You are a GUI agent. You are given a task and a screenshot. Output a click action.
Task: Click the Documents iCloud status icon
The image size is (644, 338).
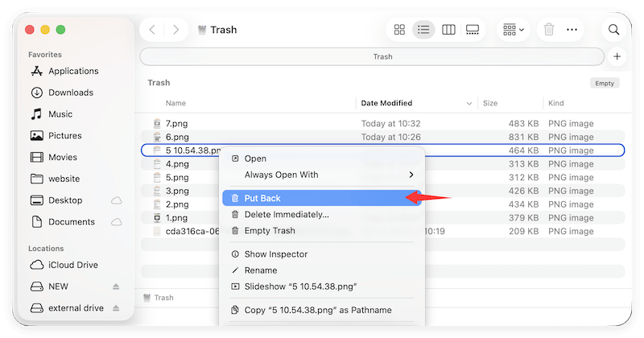click(x=117, y=222)
